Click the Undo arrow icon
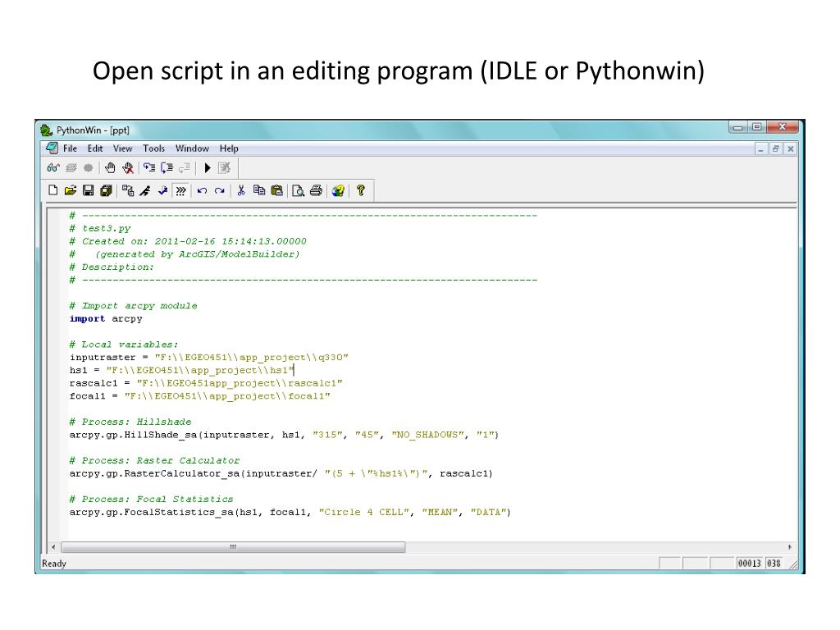Viewport: 840px width, 630px height. tap(202, 190)
